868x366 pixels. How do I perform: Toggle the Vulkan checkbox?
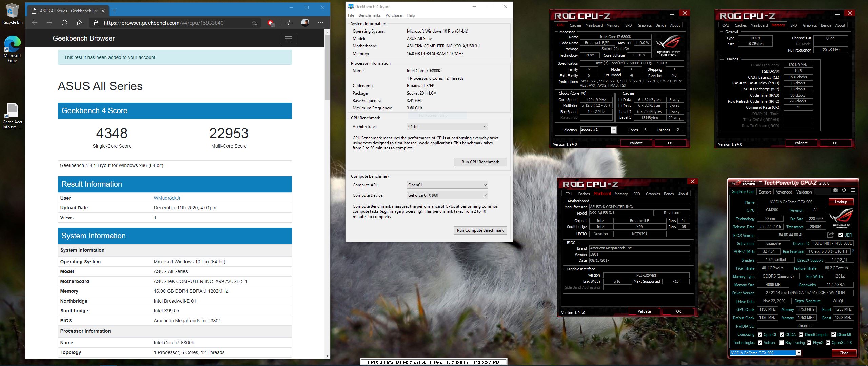[760, 343]
